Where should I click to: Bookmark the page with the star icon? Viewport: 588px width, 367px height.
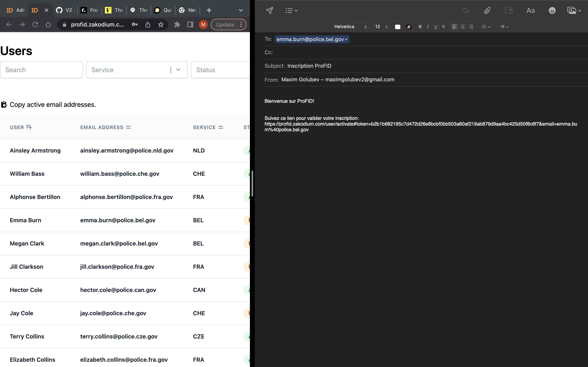click(161, 24)
